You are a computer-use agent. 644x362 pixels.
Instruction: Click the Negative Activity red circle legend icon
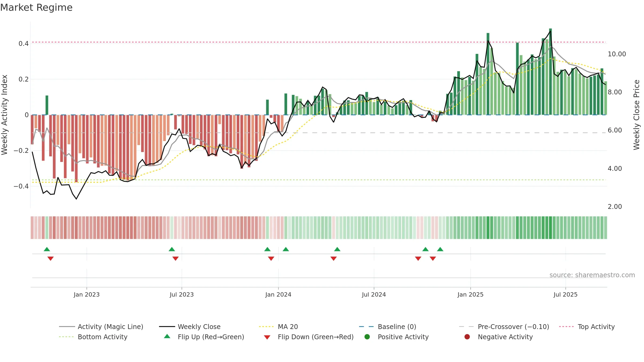467,337
